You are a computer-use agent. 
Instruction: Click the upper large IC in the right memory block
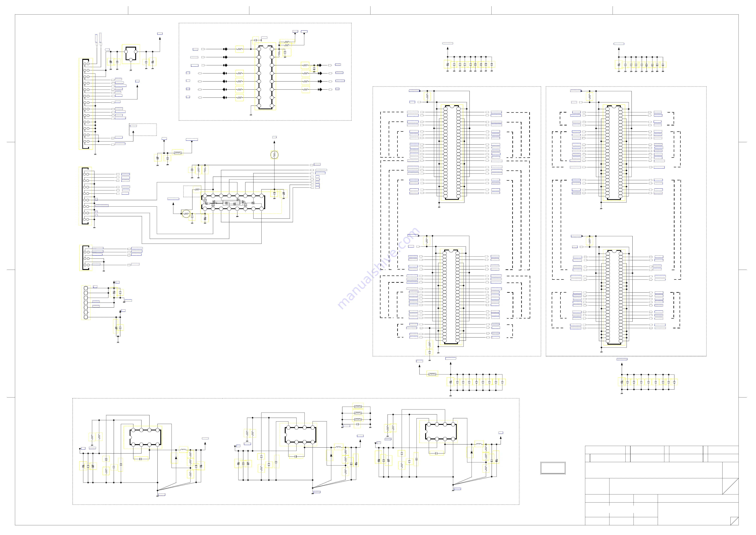point(614,152)
